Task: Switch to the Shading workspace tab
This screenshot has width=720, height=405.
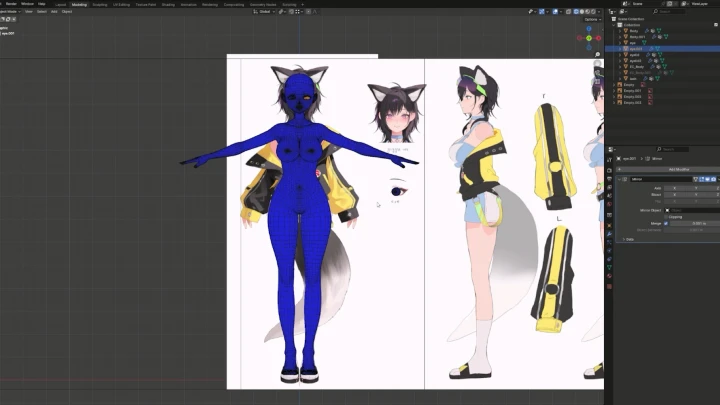Action: coord(168,5)
